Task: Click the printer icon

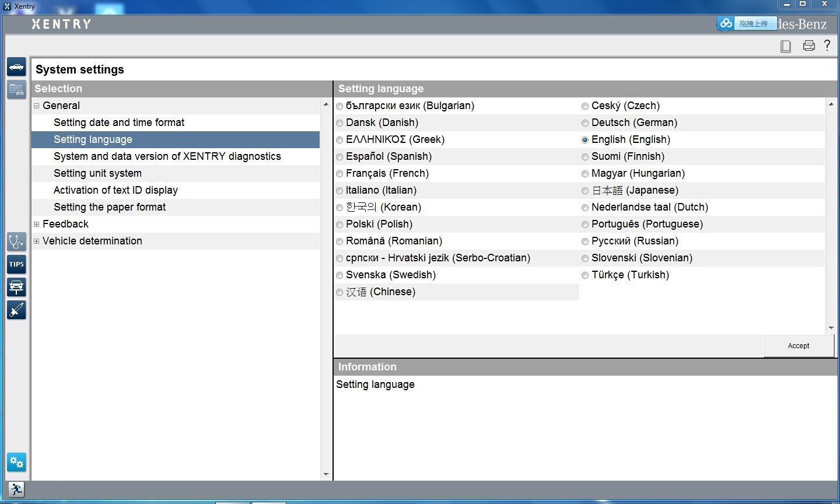Action: coord(808,45)
